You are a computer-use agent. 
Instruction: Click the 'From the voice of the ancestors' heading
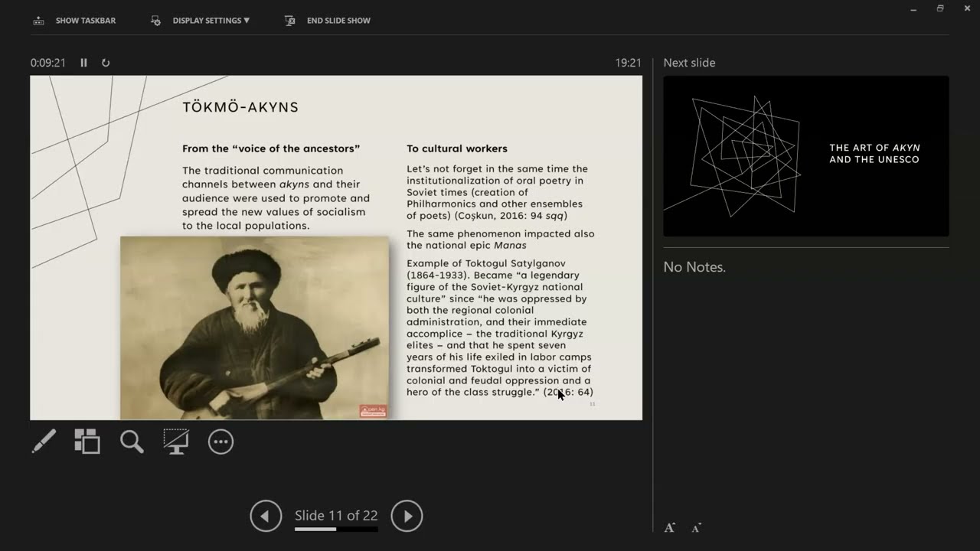pos(271,148)
